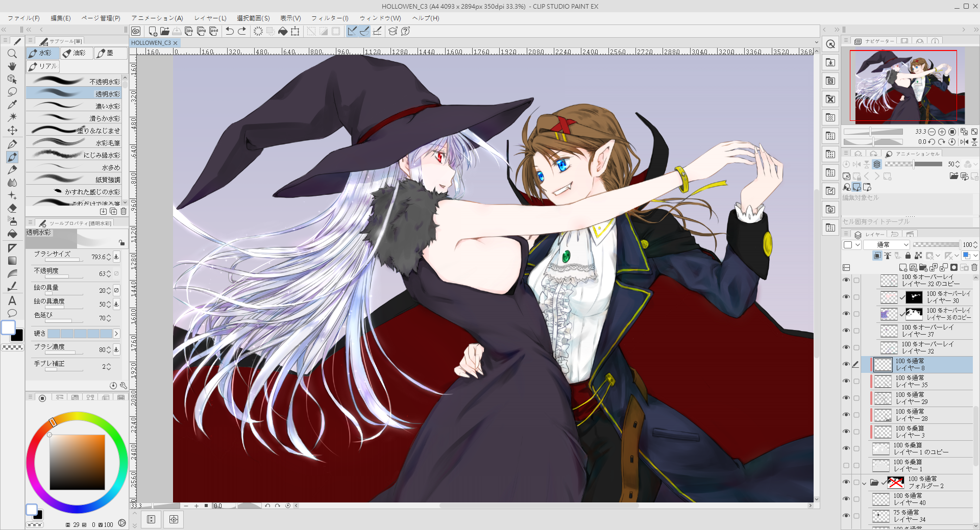Click Zoom in icon in Navigator
The height and width of the screenshot is (530, 980).
click(x=942, y=132)
